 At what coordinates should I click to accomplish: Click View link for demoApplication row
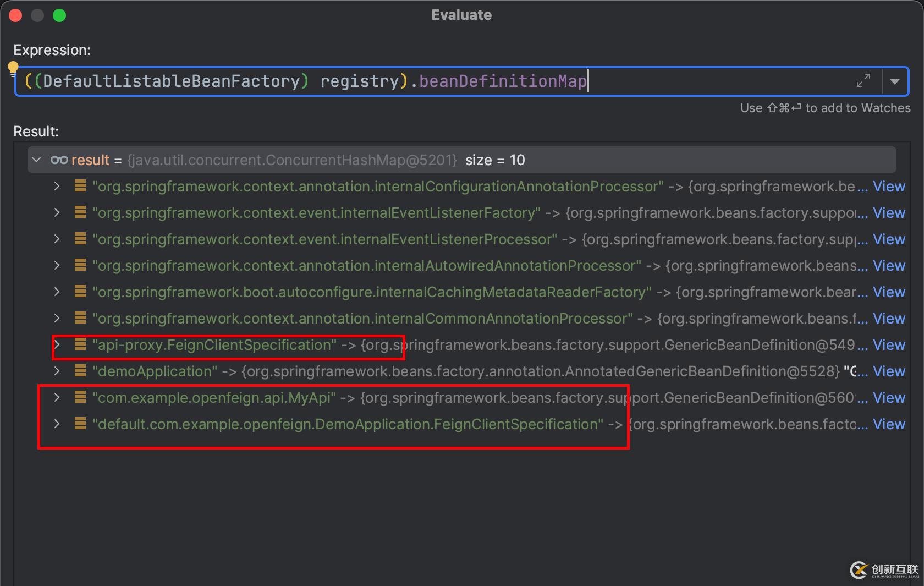(889, 371)
